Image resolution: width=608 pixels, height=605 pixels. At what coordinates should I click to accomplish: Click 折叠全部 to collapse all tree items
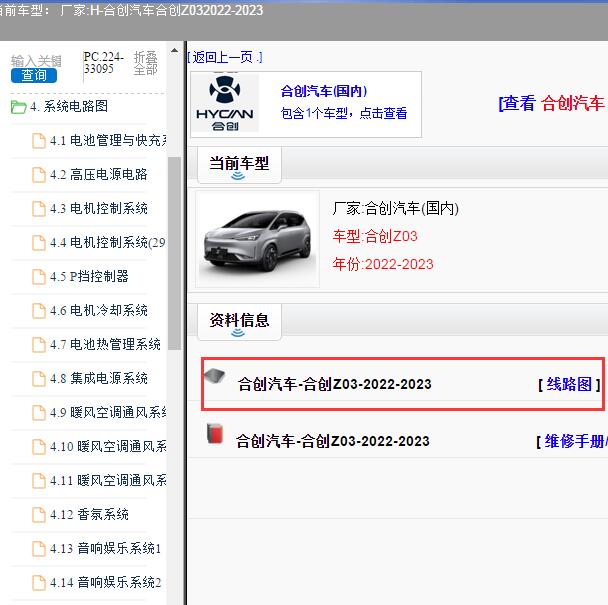[x=145, y=63]
